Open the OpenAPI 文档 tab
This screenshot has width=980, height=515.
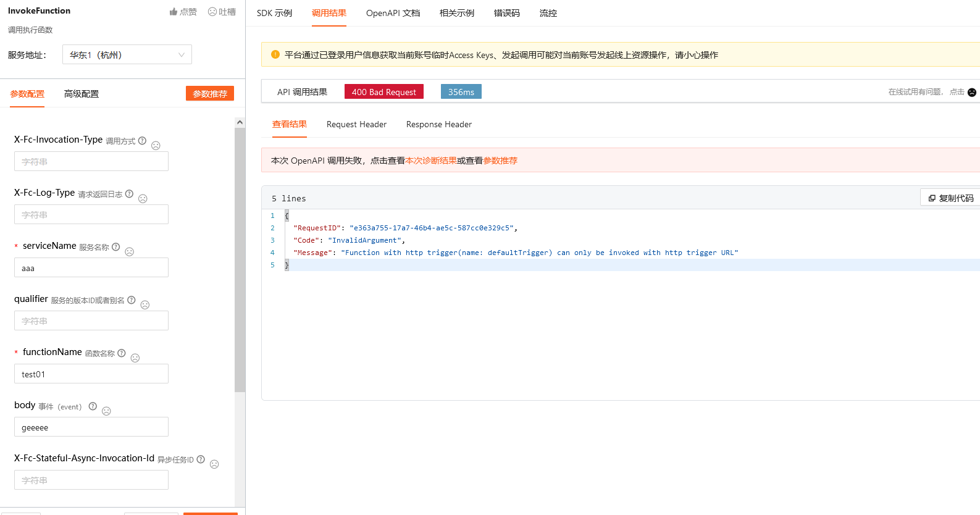click(393, 13)
